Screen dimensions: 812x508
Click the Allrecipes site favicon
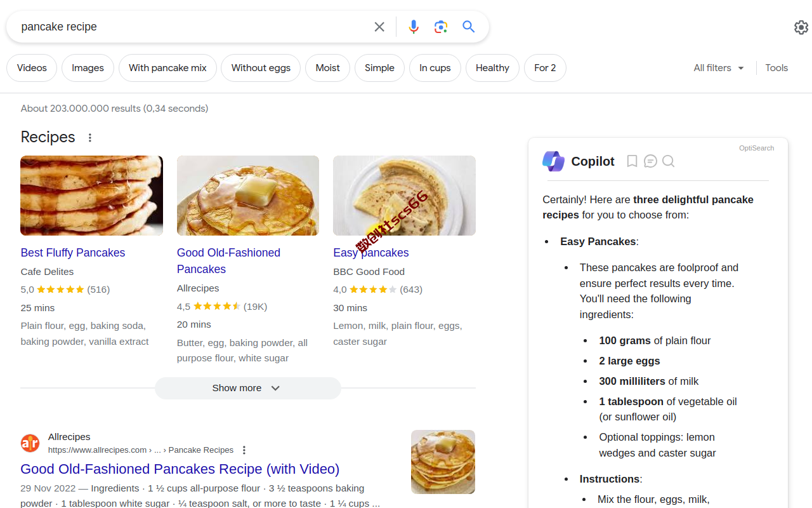click(x=30, y=443)
